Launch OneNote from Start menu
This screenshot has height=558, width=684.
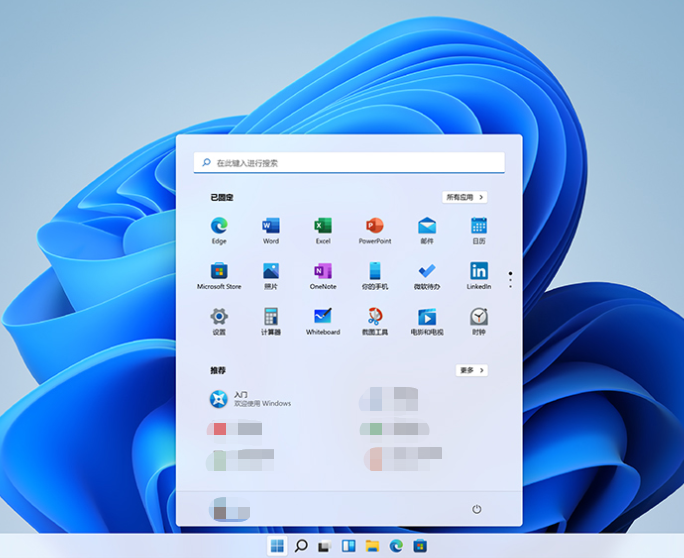[323, 276]
